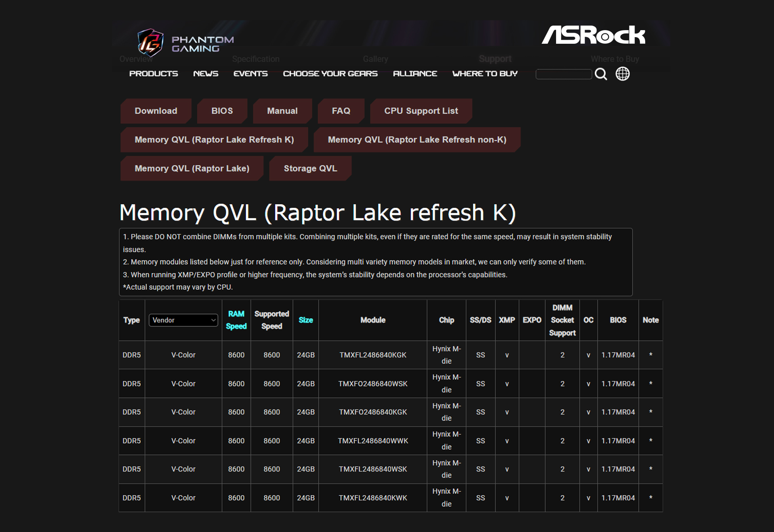Click the Phantom Gaming logo
The image size is (774, 532).
pyautogui.click(x=185, y=43)
